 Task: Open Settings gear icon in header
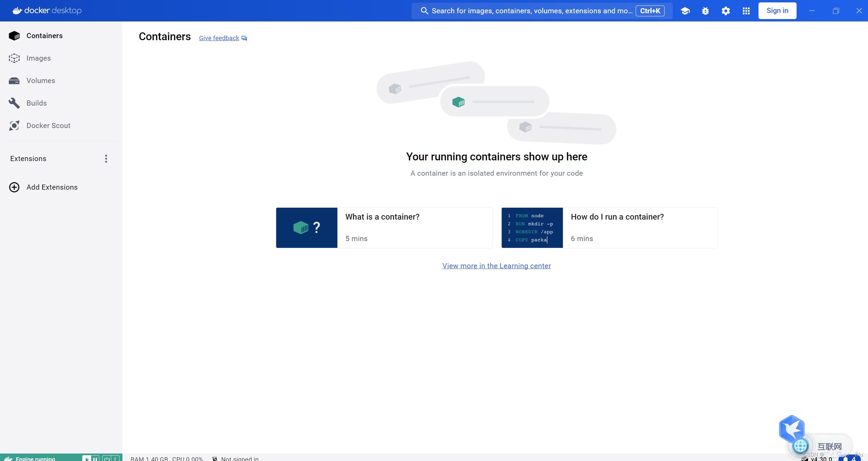click(x=726, y=11)
